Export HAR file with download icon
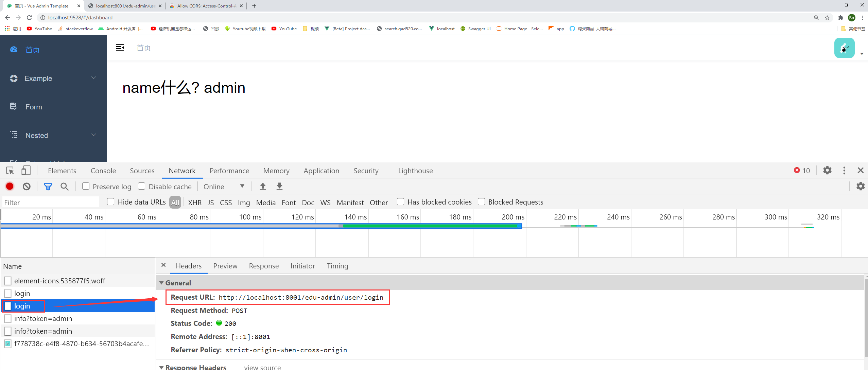The width and height of the screenshot is (868, 370). click(279, 186)
